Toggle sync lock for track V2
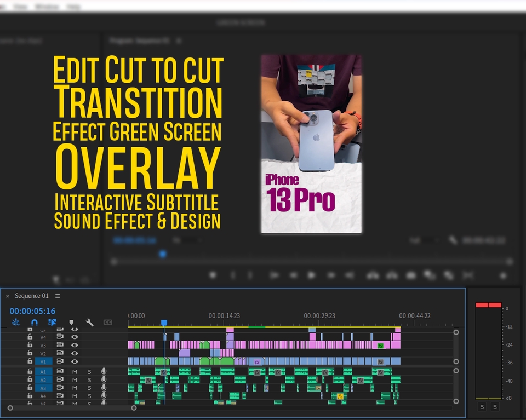The width and height of the screenshot is (526, 420). (x=60, y=353)
